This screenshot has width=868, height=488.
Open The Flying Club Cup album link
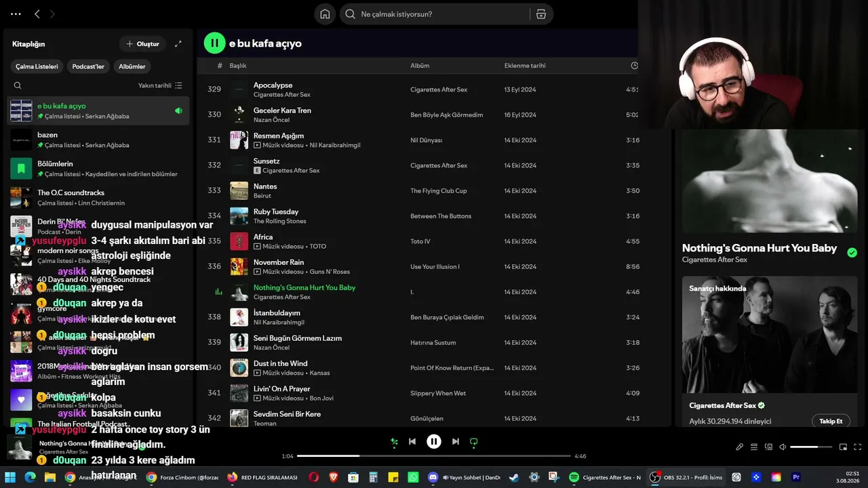(x=439, y=191)
